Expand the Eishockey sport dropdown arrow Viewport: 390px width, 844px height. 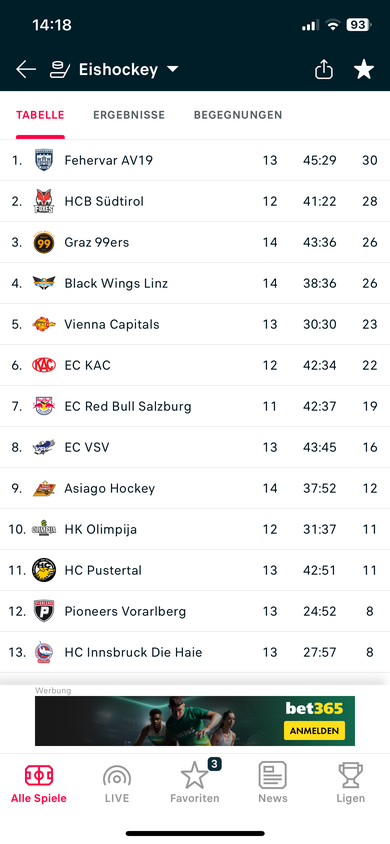[172, 69]
